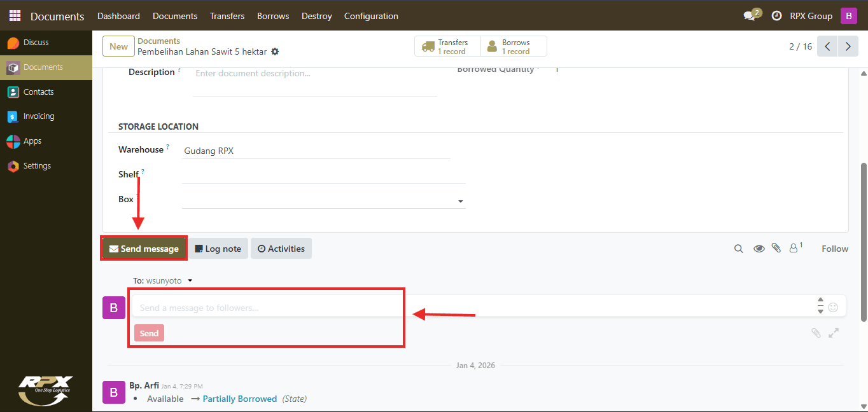Click the pink Send button

(x=149, y=333)
